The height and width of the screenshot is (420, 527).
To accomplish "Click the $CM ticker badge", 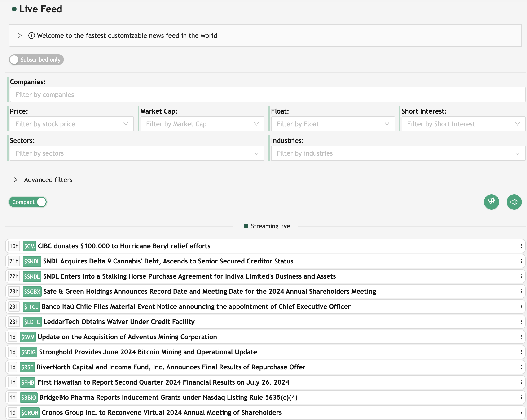I will click(29, 246).
